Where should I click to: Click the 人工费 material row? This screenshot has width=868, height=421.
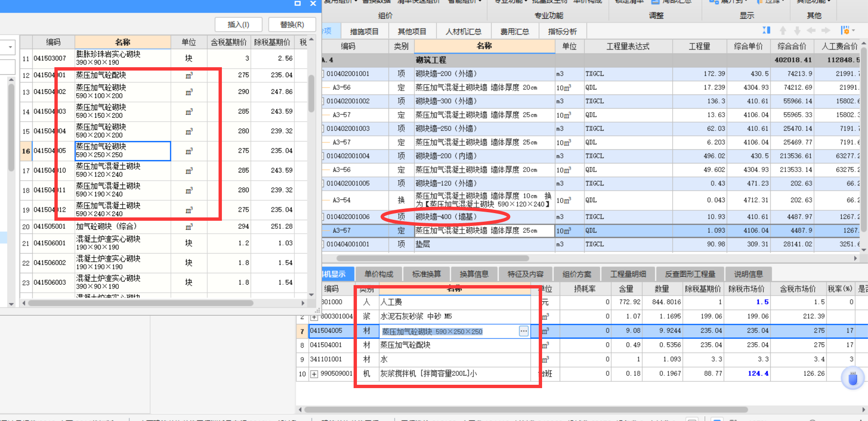click(x=582, y=302)
